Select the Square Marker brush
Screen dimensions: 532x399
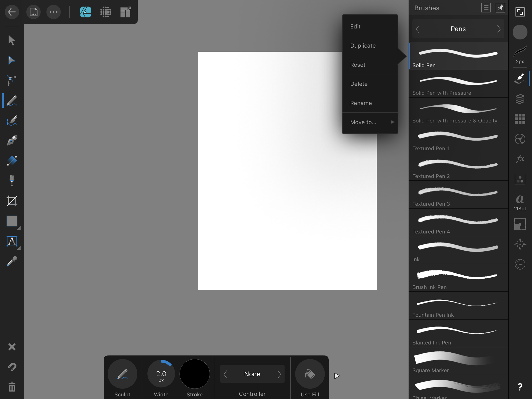[x=458, y=361]
